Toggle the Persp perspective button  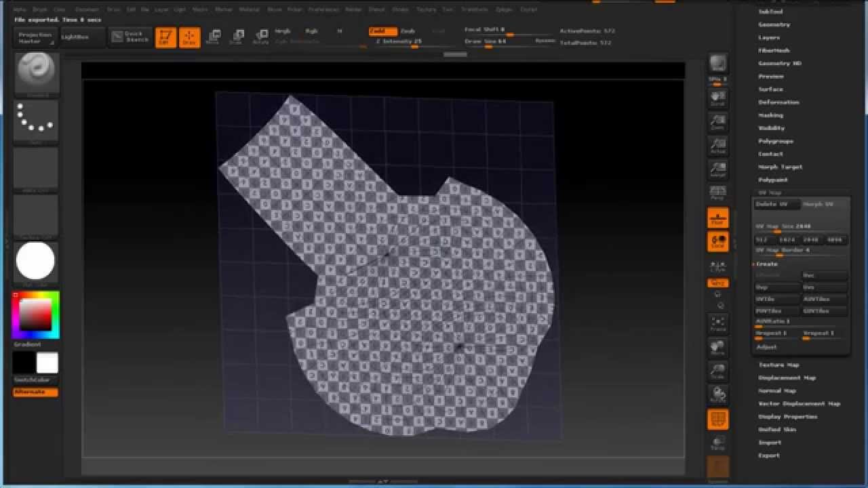tap(717, 193)
